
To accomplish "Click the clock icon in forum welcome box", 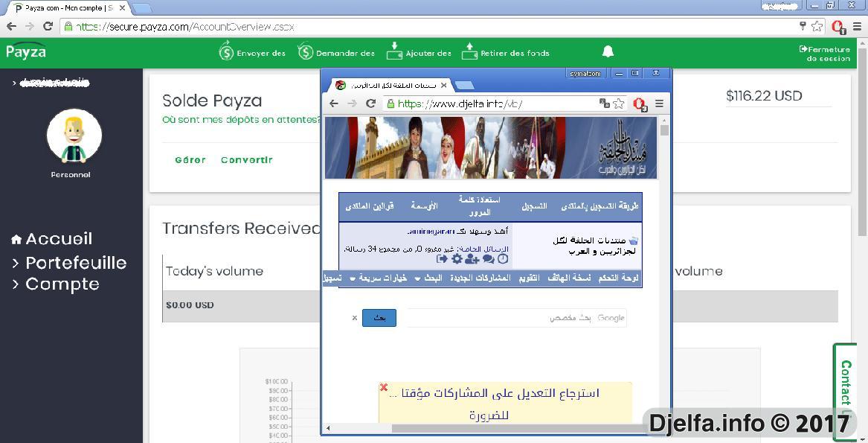I will click(x=503, y=259).
